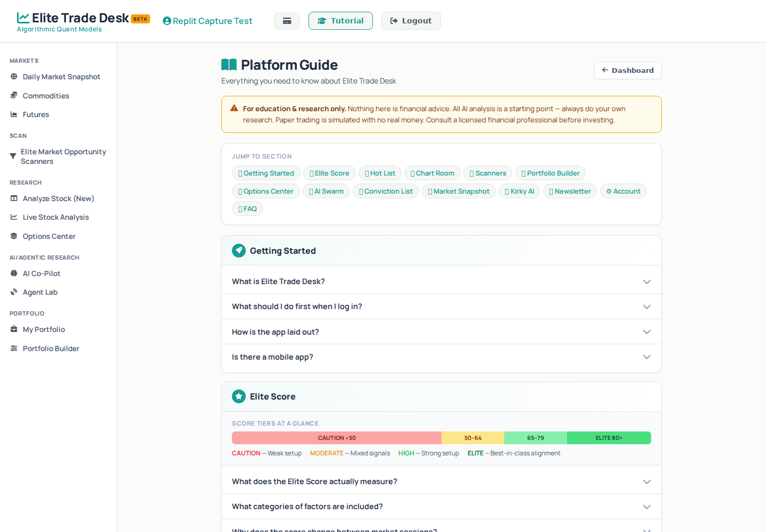766x532 pixels.
Task: Click the open book icon beside Platform Guide
Action: tap(229, 65)
